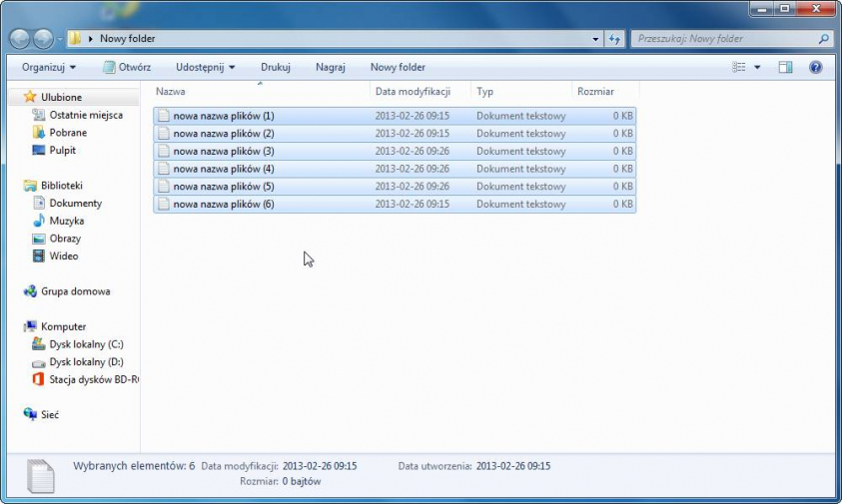Select Dysk lokalny (C:) in sidebar

click(x=86, y=344)
